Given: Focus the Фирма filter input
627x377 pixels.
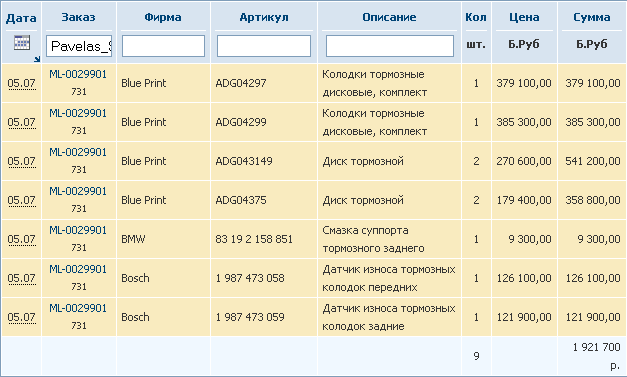Looking at the screenshot, I should pyautogui.click(x=163, y=46).
